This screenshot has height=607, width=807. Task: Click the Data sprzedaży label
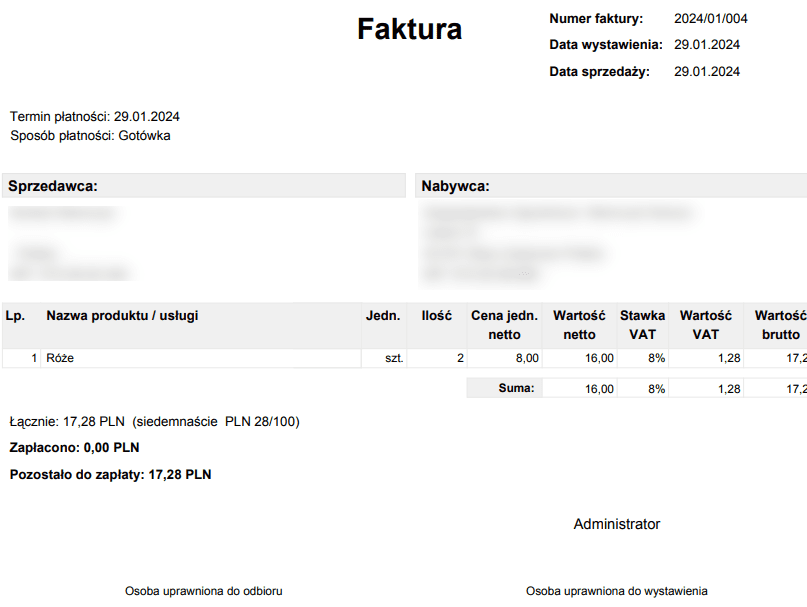[599, 72]
